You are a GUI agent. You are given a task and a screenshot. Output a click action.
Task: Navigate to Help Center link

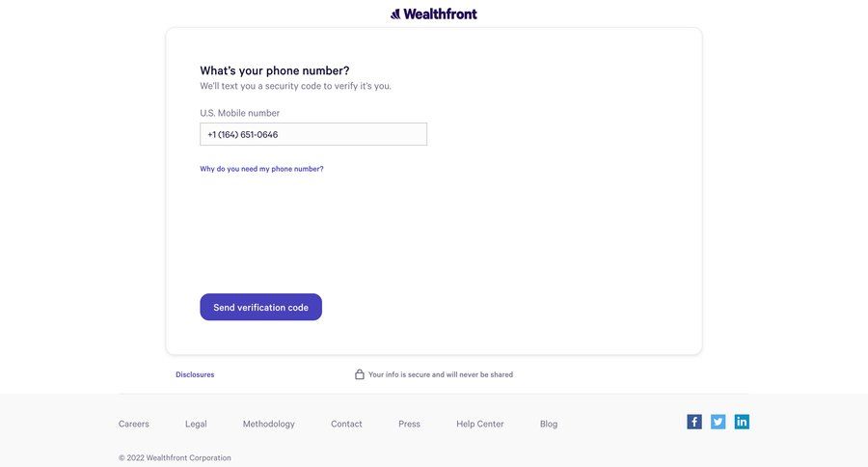pyautogui.click(x=480, y=424)
